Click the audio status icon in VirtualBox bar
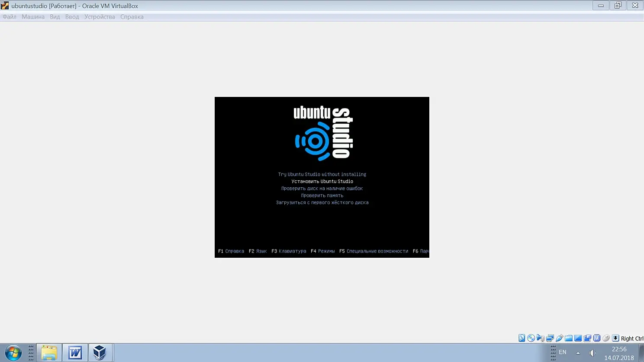This screenshot has width=644, height=362. click(541, 338)
